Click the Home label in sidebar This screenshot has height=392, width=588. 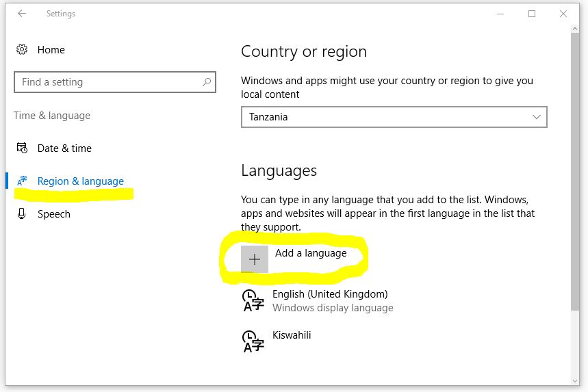pyautogui.click(x=51, y=50)
